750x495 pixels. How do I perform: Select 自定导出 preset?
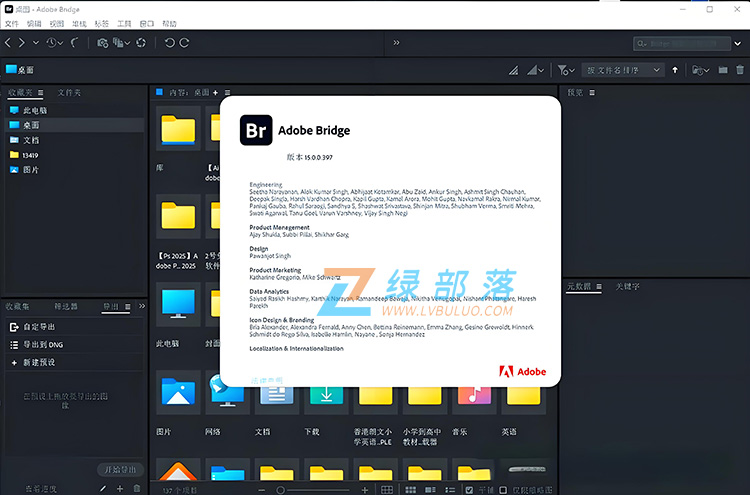[x=75, y=327]
